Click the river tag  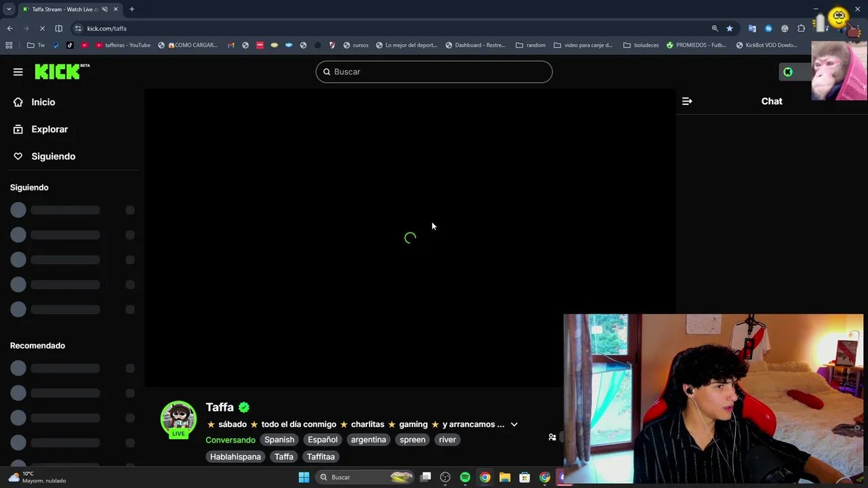pos(448,440)
